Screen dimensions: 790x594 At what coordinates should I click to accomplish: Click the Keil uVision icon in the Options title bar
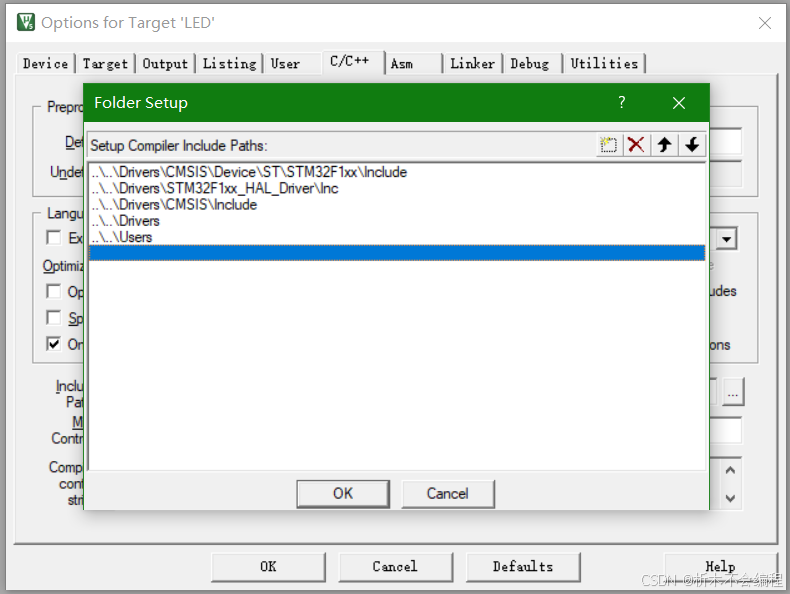click(26, 23)
